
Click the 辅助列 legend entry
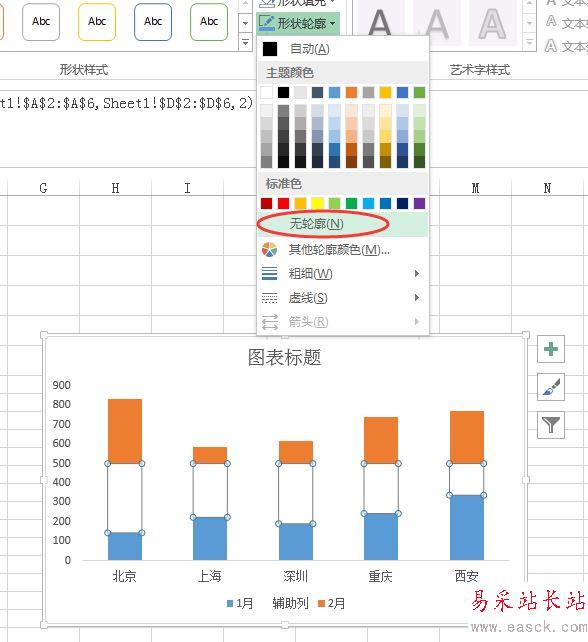pos(290,603)
